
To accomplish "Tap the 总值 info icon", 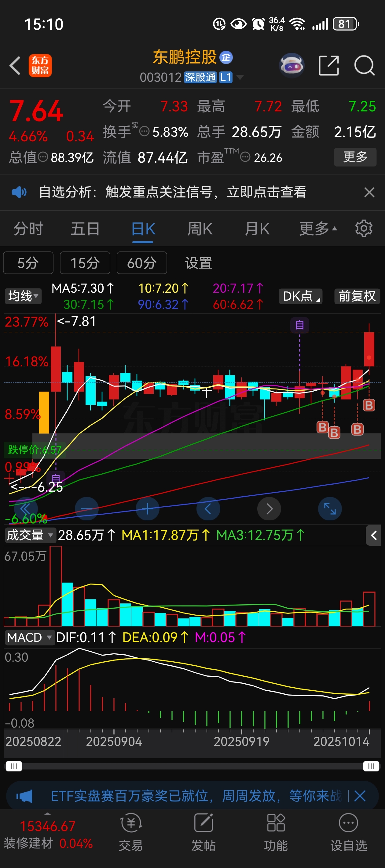I will pos(43,157).
